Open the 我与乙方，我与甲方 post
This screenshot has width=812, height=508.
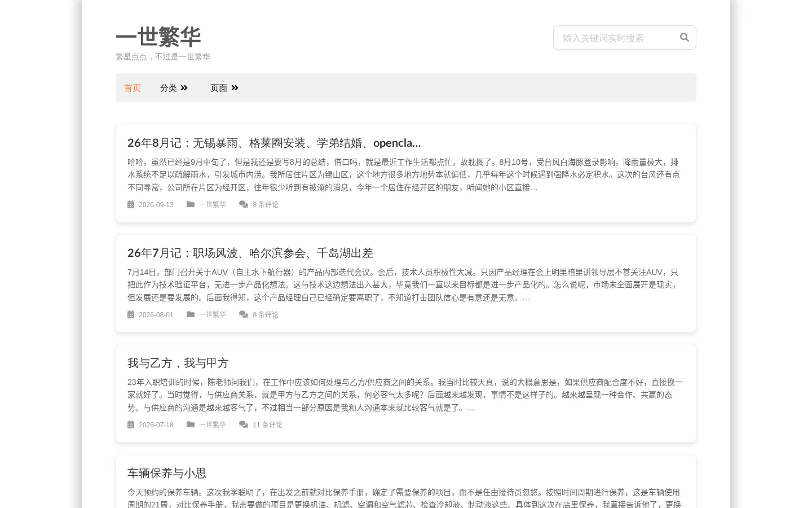click(178, 363)
